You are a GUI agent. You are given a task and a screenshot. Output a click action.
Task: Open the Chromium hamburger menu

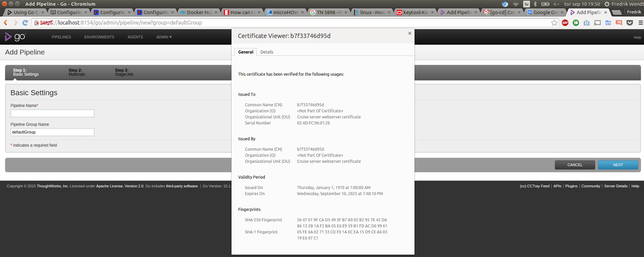coord(640,23)
